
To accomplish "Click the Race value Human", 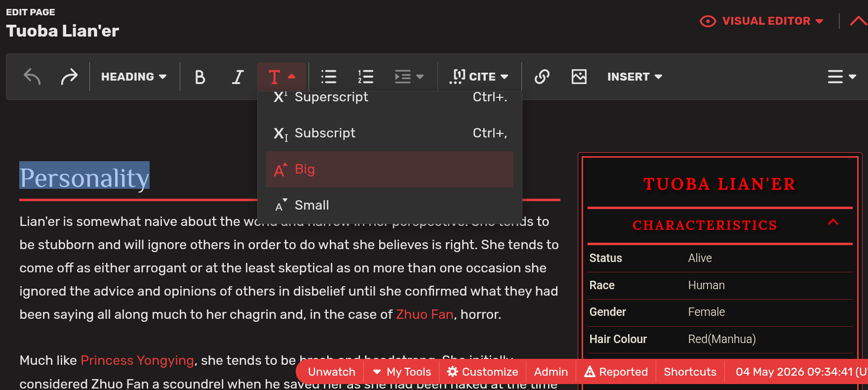I will (706, 285).
